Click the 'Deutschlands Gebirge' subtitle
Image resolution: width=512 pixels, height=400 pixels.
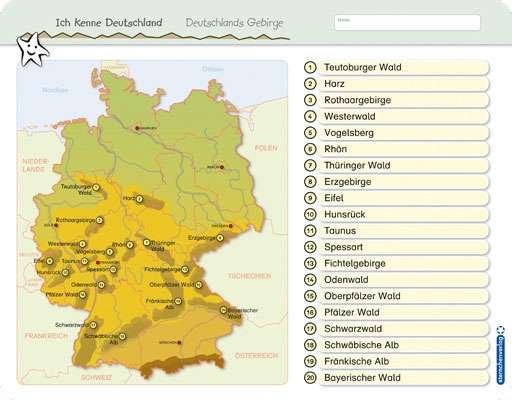(x=235, y=23)
